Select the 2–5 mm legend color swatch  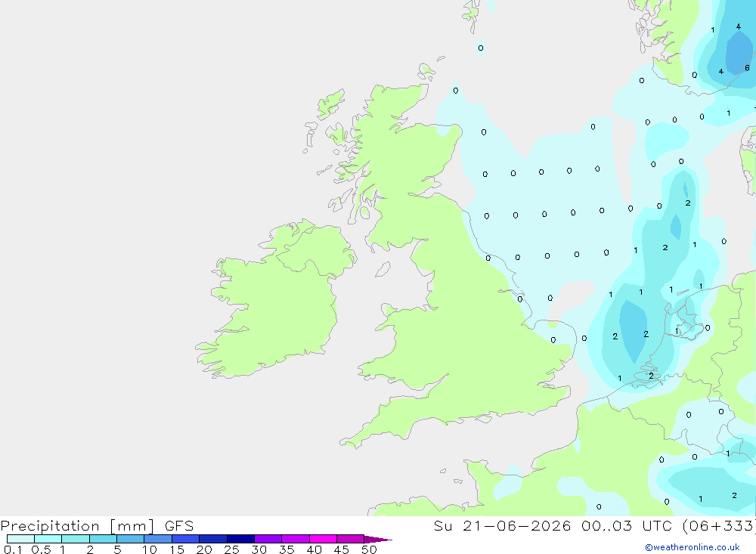point(103,539)
